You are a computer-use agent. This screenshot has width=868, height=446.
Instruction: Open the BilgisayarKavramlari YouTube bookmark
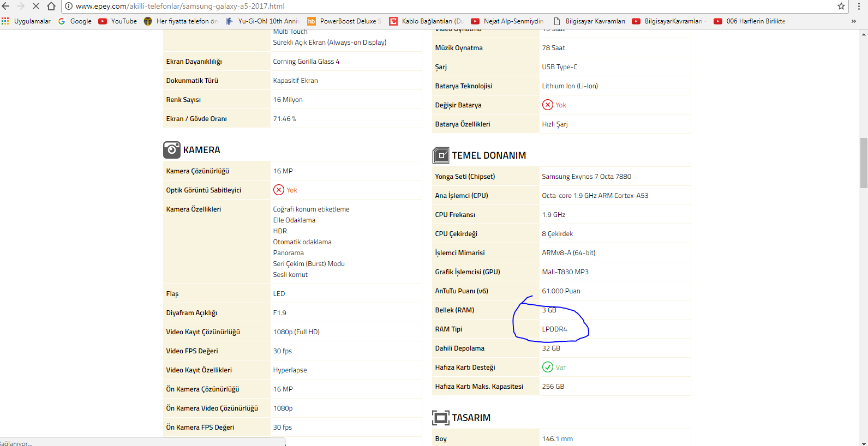pos(669,21)
